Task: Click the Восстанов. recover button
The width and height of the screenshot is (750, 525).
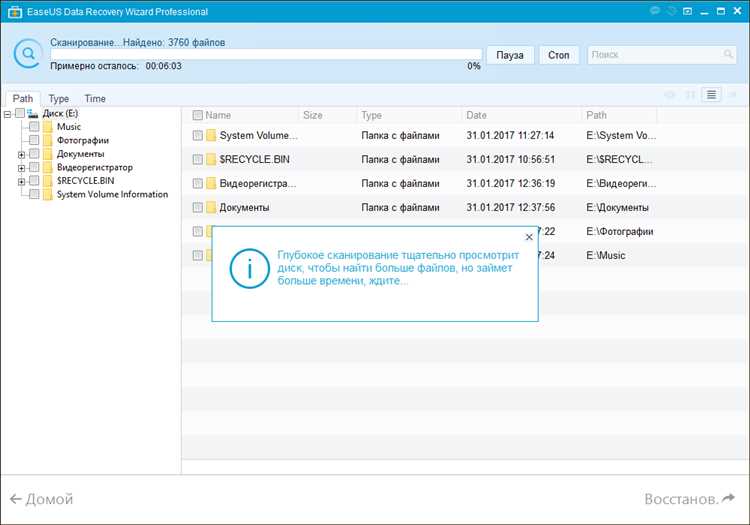Action: click(690, 499)
